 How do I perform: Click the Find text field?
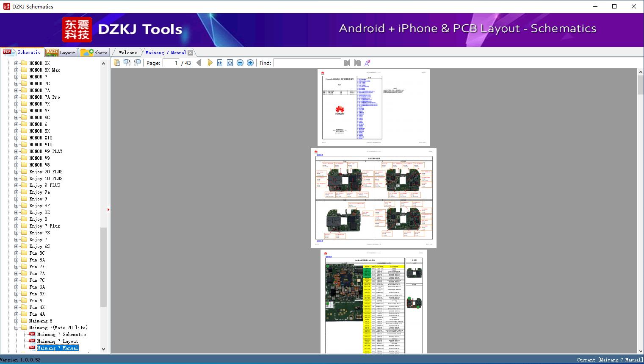tap(307, 63)
